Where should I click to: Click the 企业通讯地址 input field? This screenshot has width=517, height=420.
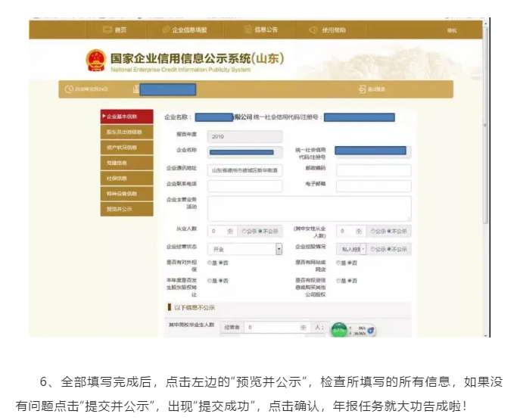click(x=244, y=170)
